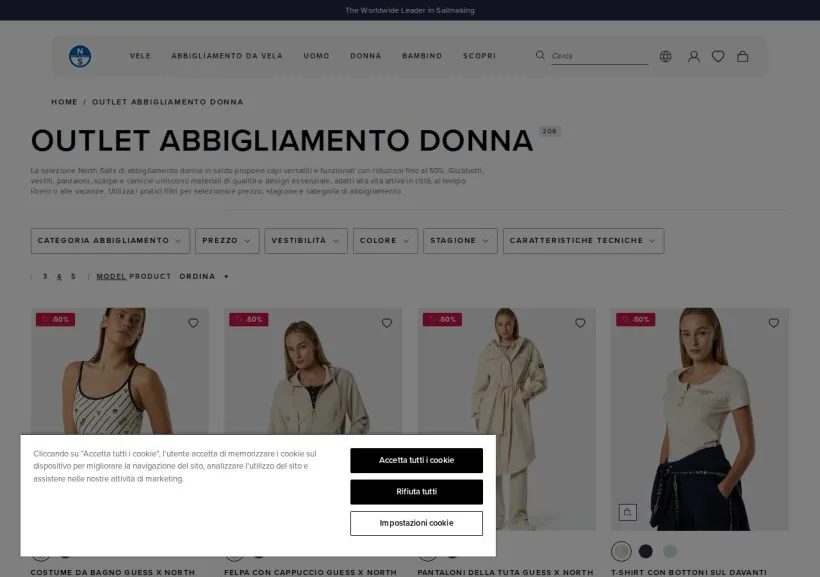Screen dimensions: 820x577
Task: Go to Home breadcrumb link
Action: 64,102
